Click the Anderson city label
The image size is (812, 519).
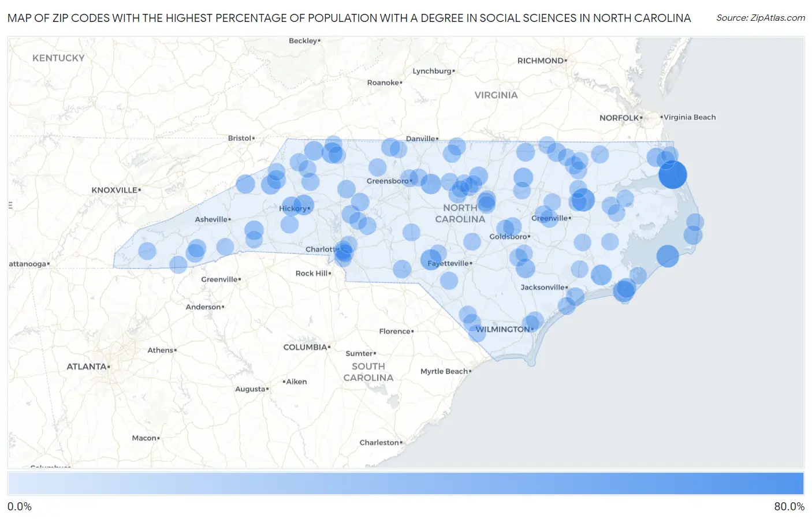pyautogui.click(x=203, y=307)
